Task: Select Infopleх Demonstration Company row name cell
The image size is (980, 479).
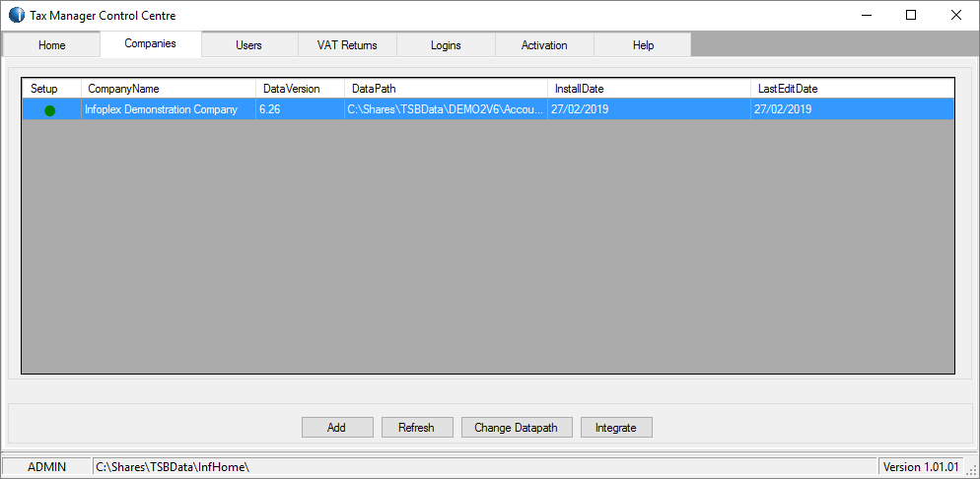Action: (162, 109)
